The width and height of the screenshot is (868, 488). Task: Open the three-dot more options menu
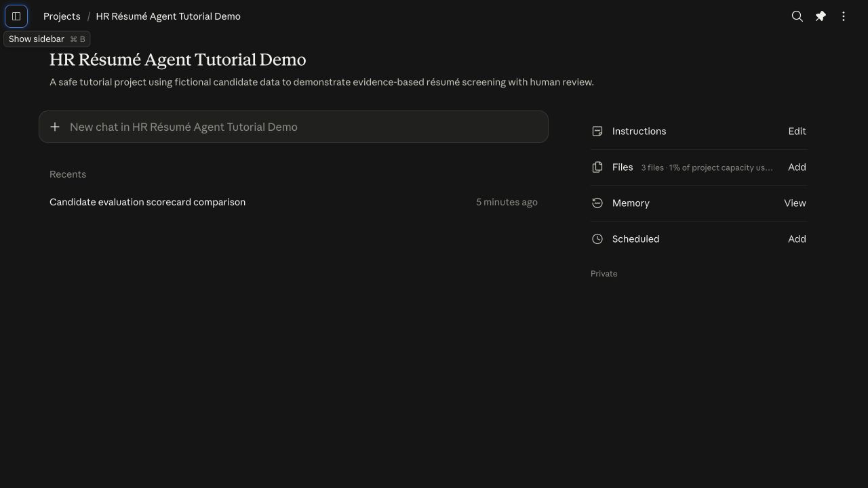tap(844, 16)
